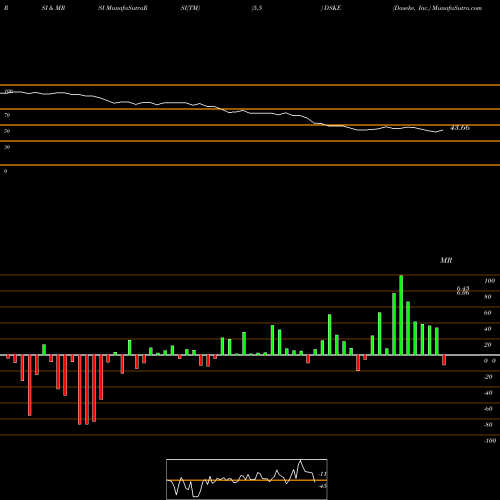The height and width of the screenshot is (500, 500).
Task: Click the MR axis label 20
Action: [x=488, y=345]
